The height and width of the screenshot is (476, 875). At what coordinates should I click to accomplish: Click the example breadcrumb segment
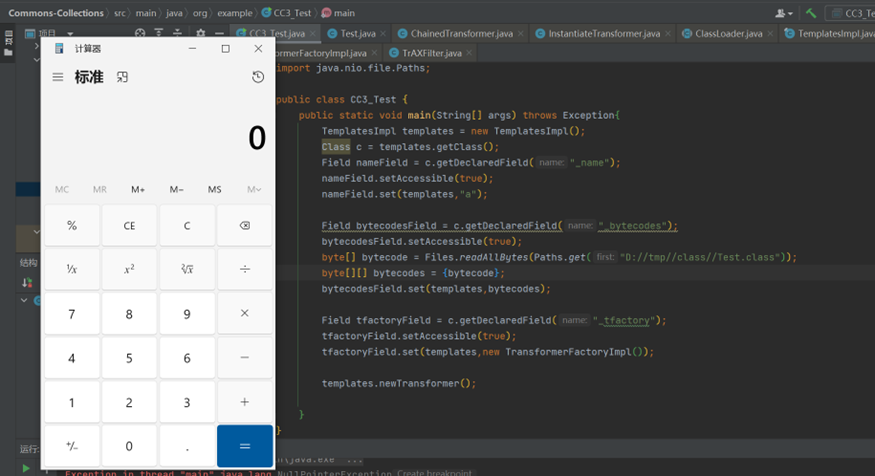tap(234, 13)
